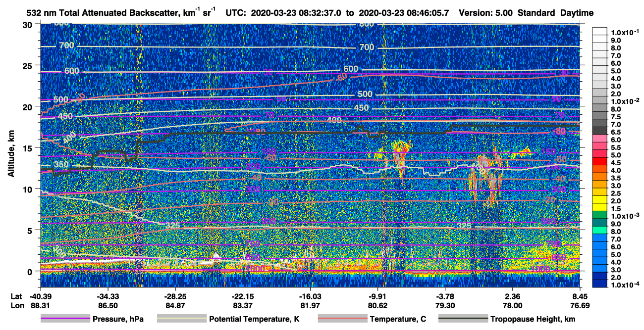644x330 pixels.
Task: Click the '325' contour label right of center
Action: [465, 226]
